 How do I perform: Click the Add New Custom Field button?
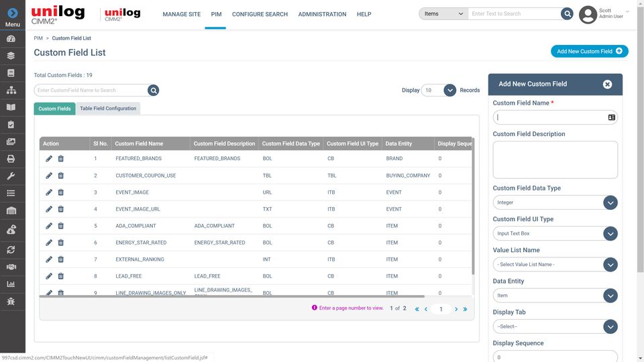click(589, 52)
